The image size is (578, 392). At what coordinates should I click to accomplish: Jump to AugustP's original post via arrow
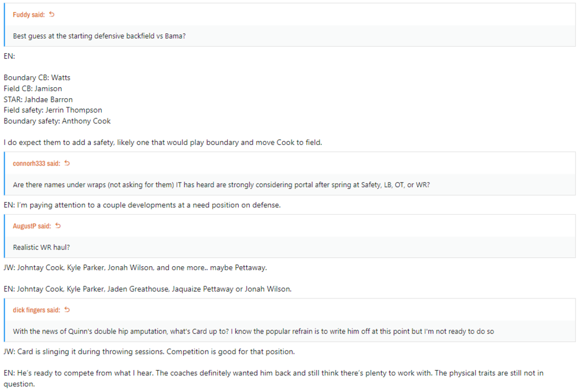pyautogui.click(x=58, y=226)
